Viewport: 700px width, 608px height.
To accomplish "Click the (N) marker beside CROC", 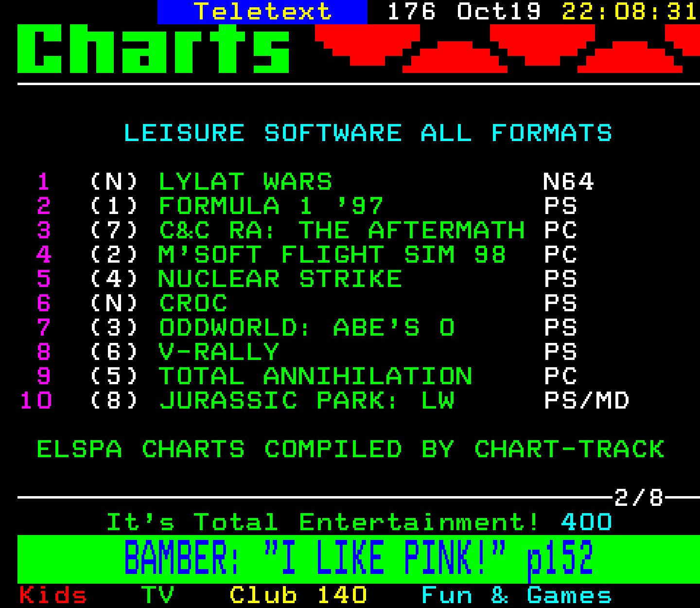I will [114, 304].
